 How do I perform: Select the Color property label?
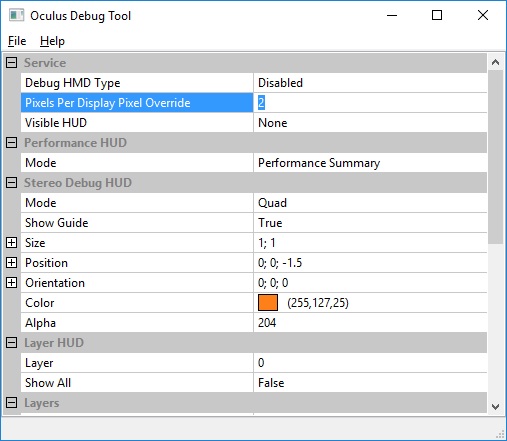coord(40,303)
